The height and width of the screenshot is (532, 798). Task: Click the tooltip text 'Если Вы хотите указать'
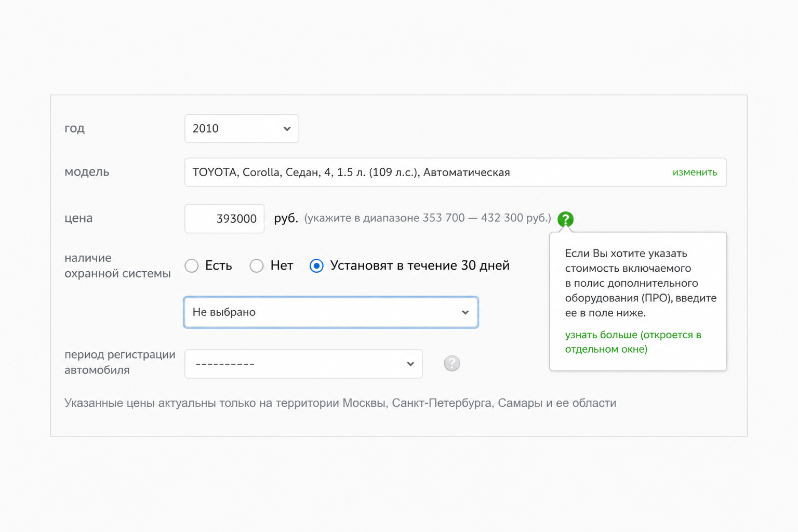click(x=626, y=254)
